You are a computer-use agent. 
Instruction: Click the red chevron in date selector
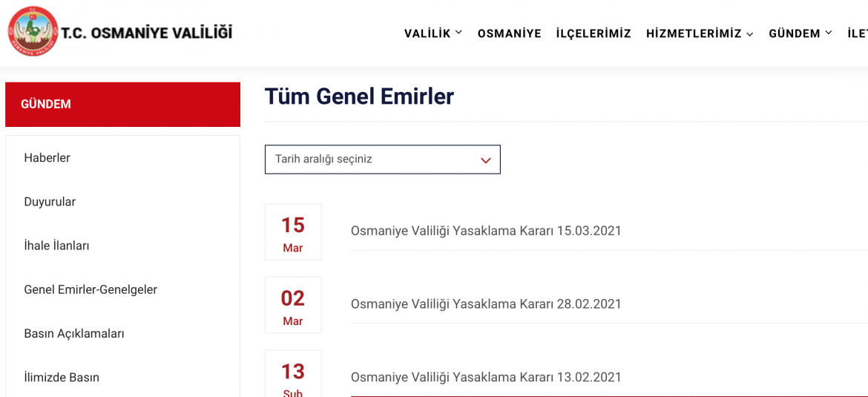pyautogui.click(x=486, y=160)
